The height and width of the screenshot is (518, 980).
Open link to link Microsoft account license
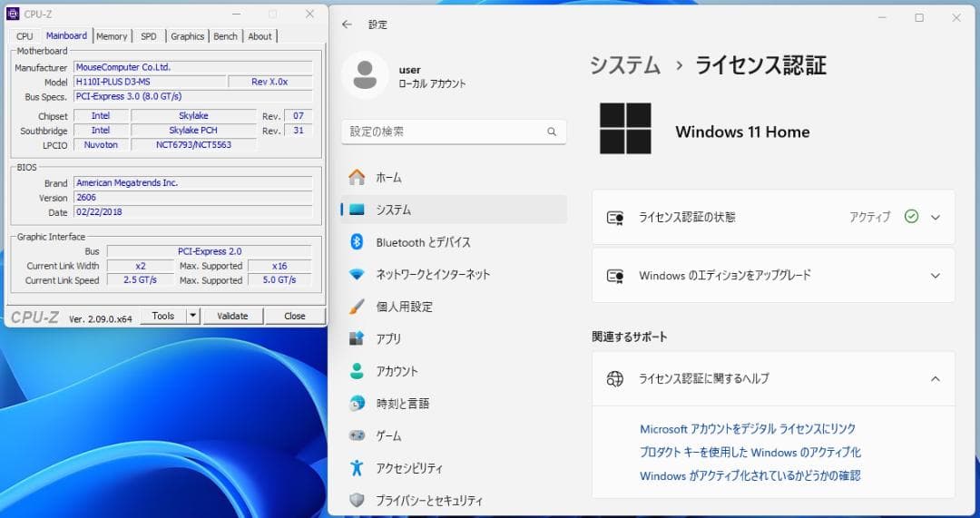coord(748,429)
